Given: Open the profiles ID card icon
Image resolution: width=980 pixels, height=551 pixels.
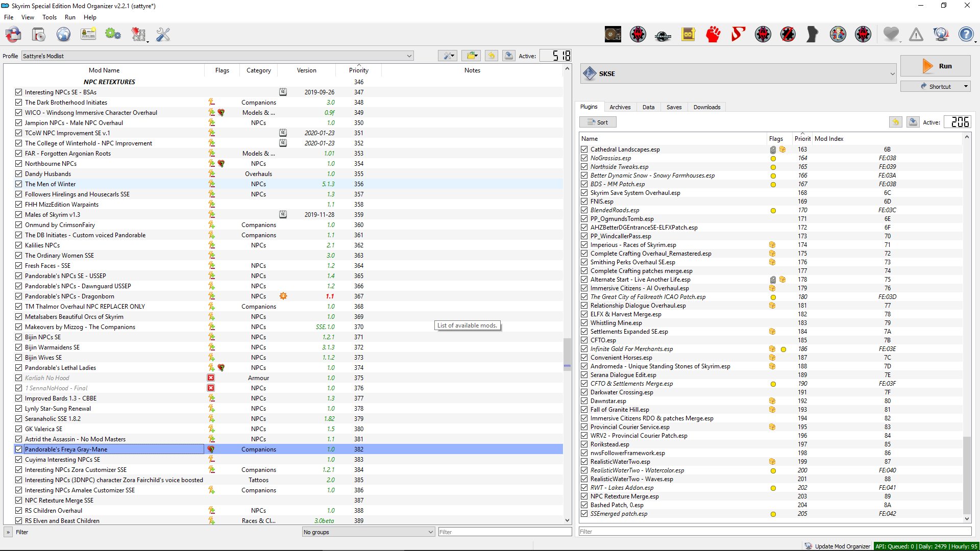Looking at the screenshot, I should click(88, 35).
